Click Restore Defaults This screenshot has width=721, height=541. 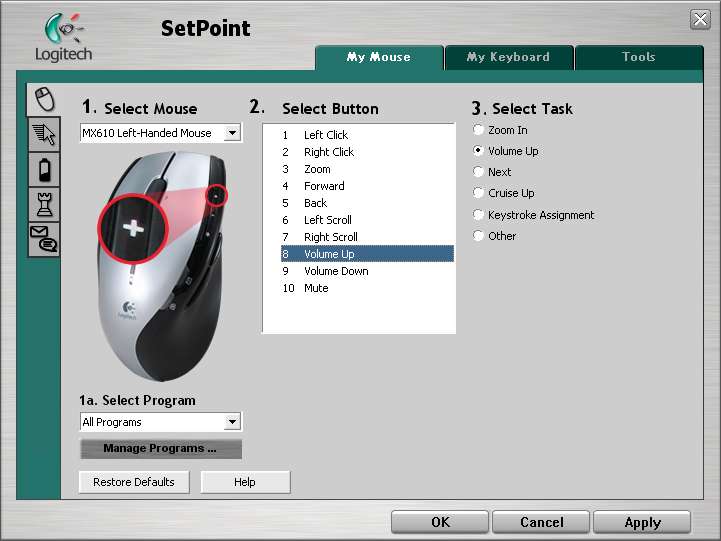[x=134, y=482]
